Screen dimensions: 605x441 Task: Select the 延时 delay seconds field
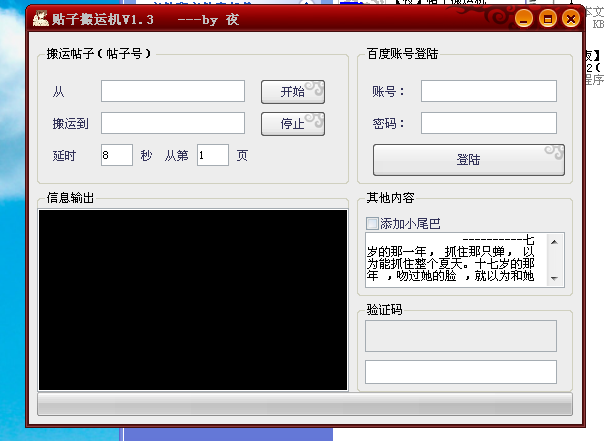point(116,155)
